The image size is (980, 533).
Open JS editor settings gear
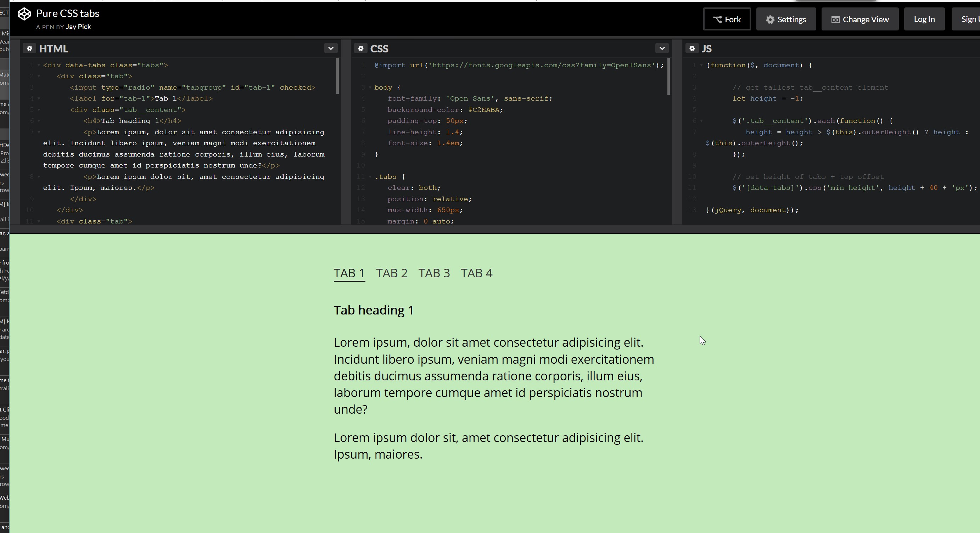click(x=692, y=48)
